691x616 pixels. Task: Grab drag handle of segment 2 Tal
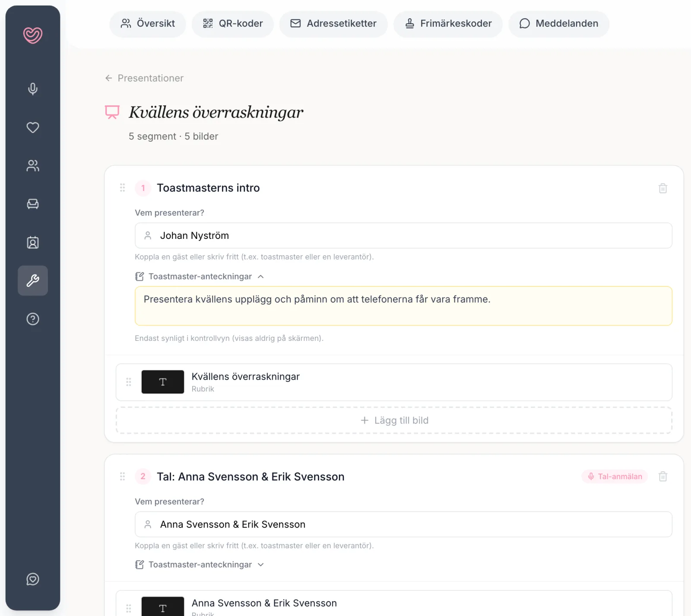[x=123, y=476]
